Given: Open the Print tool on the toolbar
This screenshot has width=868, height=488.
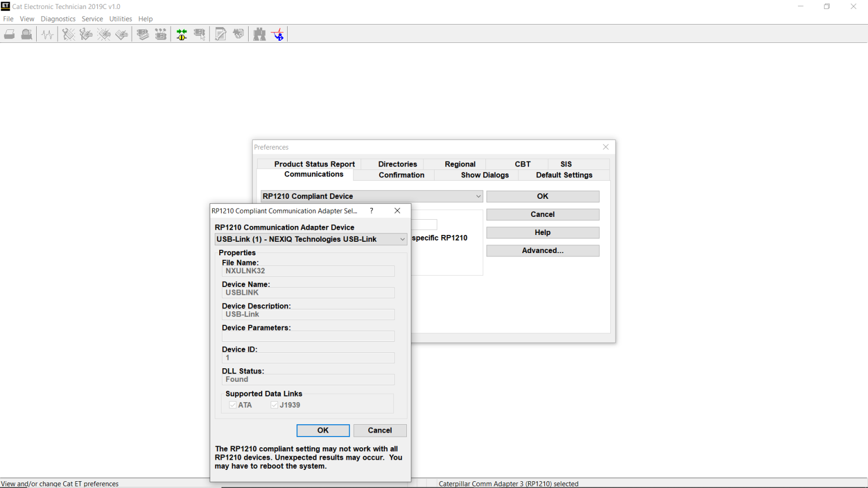Looking at the screenshot, I should (9, 34).
